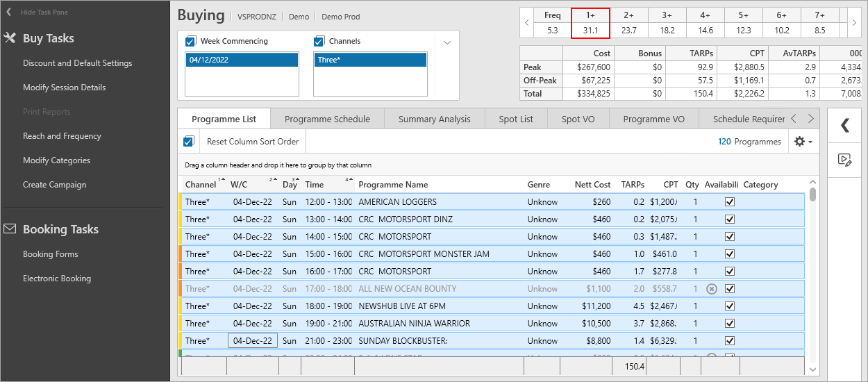This screenshot has height=382, width=868.
Task: Click the Buy Tasks wrench icon
Action: click(x=10, y=38)
